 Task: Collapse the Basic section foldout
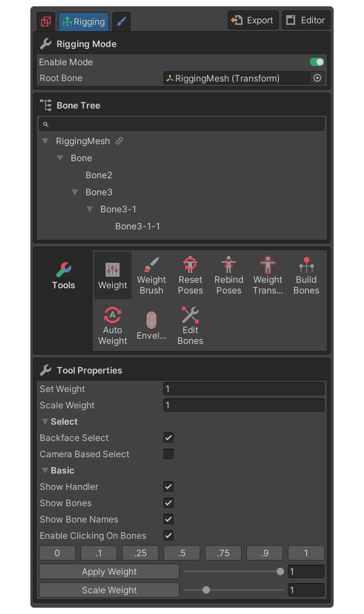coord(45,471)
